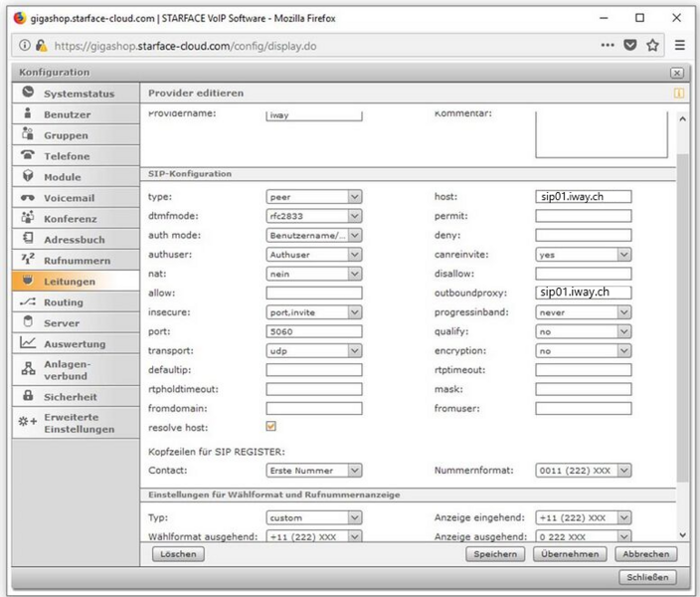Click the Leitungen plug icon
700x597 pixels.
coord(28,281)
